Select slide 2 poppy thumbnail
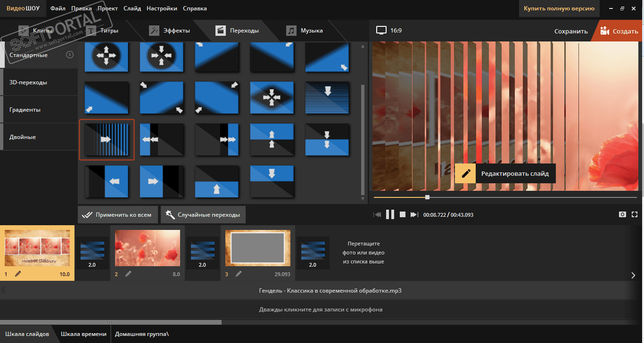This screenshot has width=644, height=343. pos(148,248)
